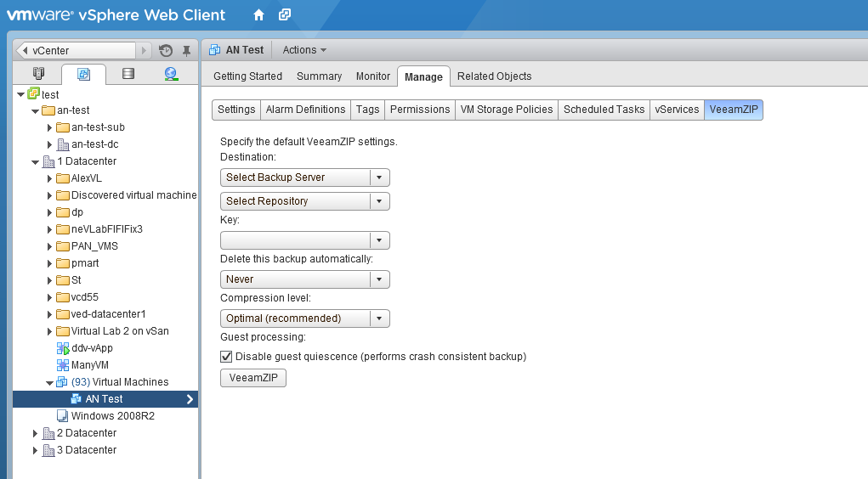
Task: Open Select Backup Server dropdown
Action: pos(305,178)
